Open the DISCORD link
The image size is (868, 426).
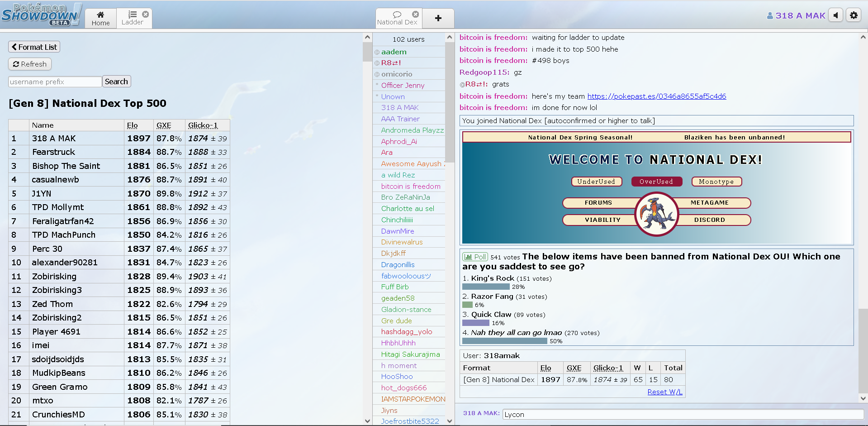(x=710, y=220)
